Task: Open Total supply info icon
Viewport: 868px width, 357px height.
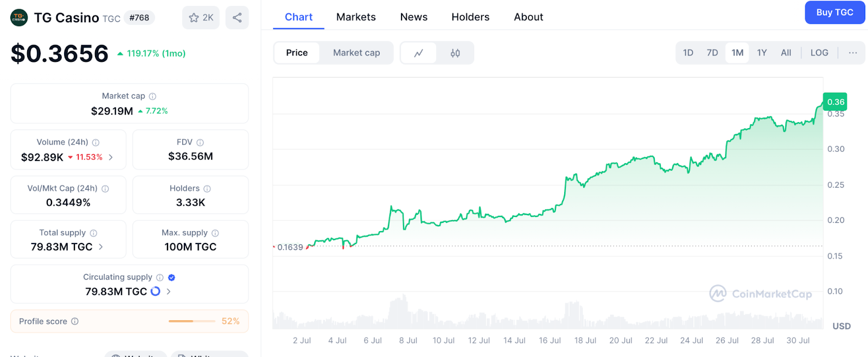Action: pyautogui.click(x=93, y=233)
